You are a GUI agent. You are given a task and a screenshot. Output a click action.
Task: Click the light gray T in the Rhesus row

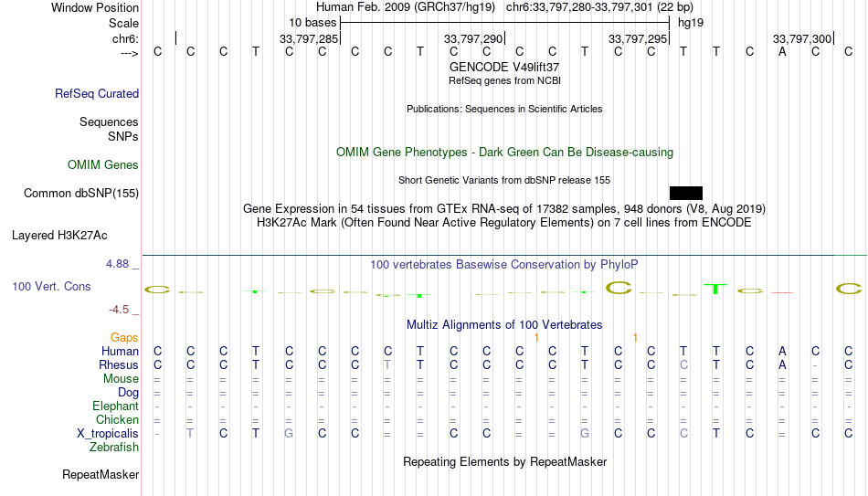(387, 365)
